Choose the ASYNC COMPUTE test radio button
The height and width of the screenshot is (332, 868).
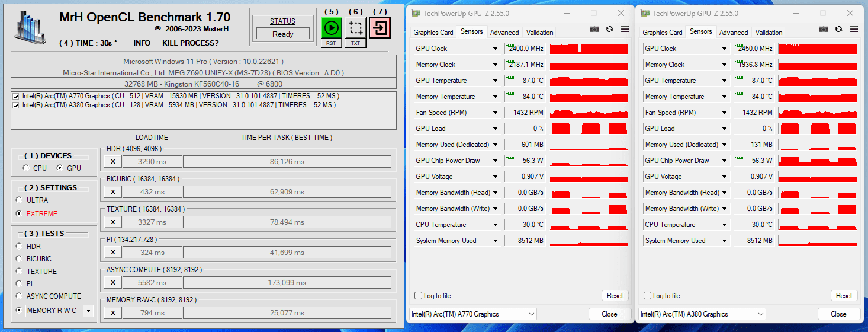point(20,296)
